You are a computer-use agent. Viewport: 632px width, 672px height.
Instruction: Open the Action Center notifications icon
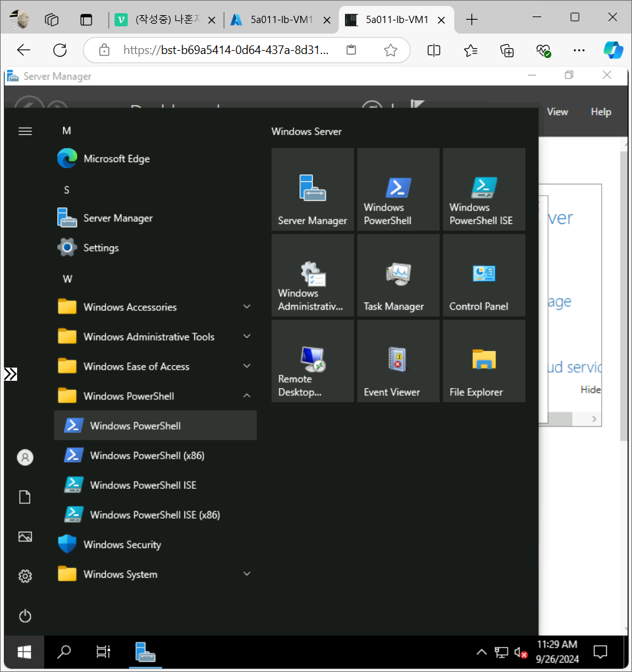click(x=600, y=652)
